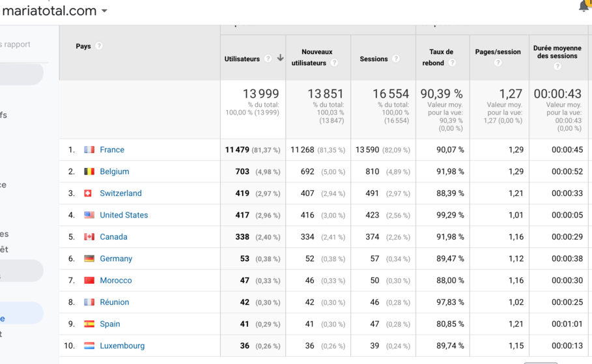This screenshot has height=364, width=592.
Task: Open the Réunion country link
Action: (115, 302)
